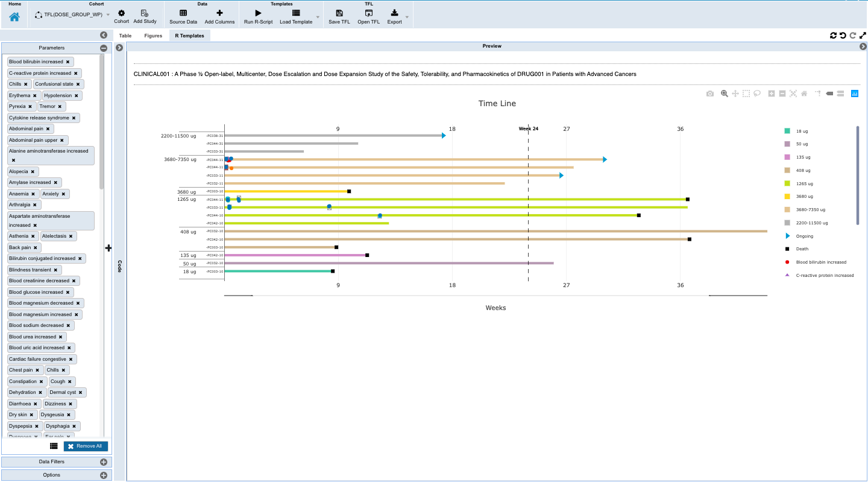This screenshot has height=482, width=868.
Task: Download the timeline plot as PNG
Action: (709, 94)
